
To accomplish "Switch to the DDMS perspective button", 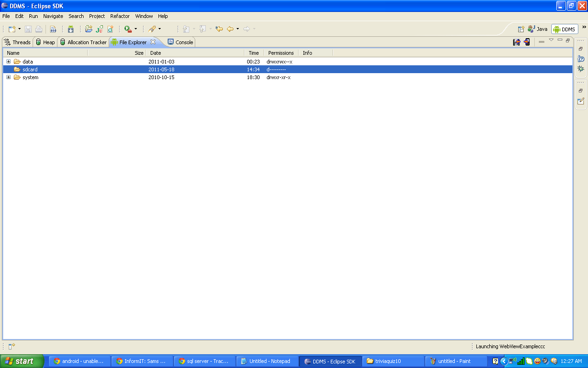I will tap(565, 29).
